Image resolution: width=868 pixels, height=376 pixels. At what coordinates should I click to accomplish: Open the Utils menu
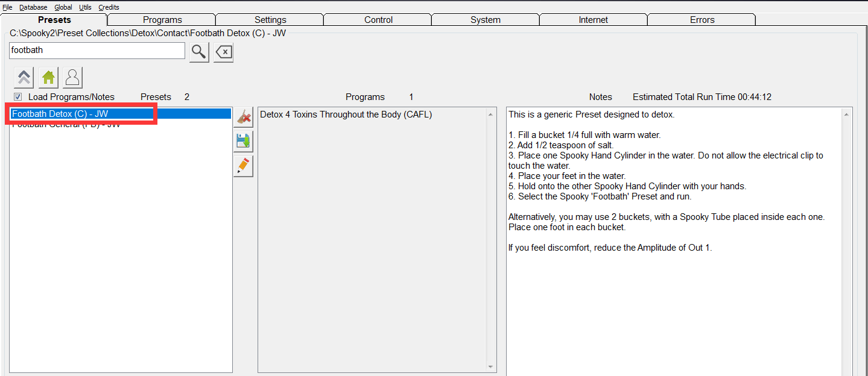pyautogui.click(x=85, y=7)
